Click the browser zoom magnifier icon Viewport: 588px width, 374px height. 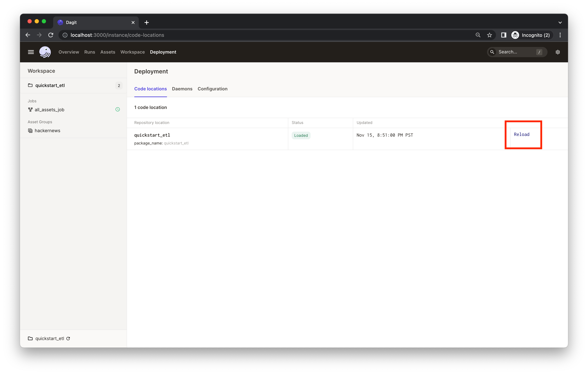coord(478,35)
